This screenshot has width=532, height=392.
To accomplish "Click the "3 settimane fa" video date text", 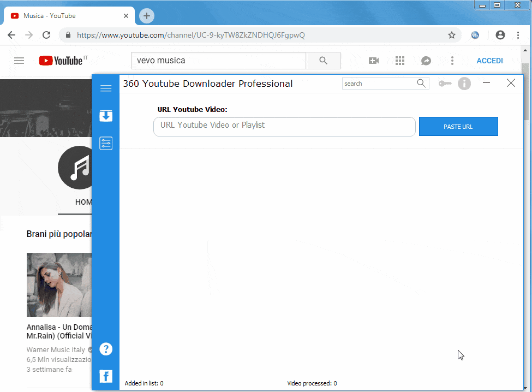I will (49, 369).
